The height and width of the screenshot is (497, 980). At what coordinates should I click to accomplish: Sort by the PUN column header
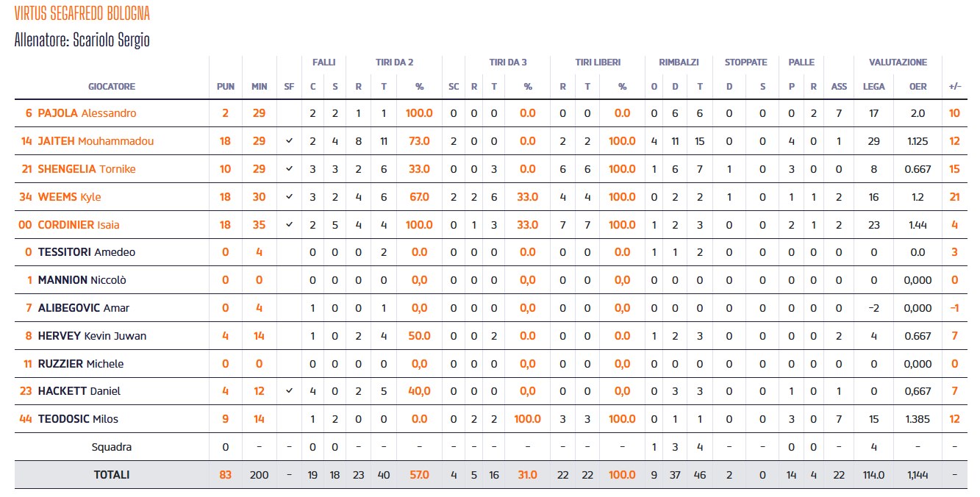click(x=226, y=87)
